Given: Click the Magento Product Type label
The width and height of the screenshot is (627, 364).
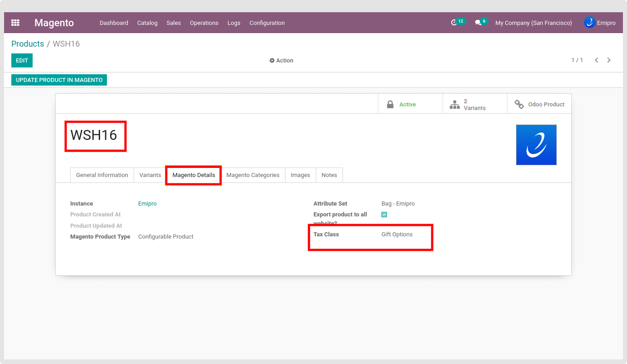Looking at the screenshot, I should tap(100, 237).
